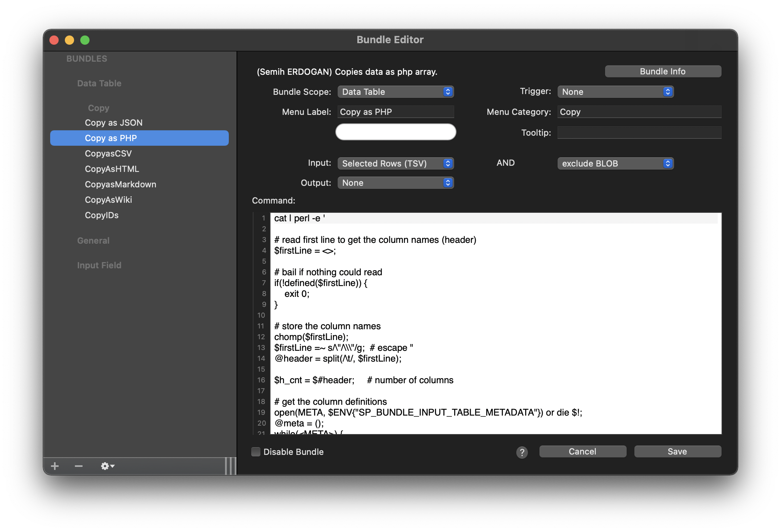Expand the Input Selected Rows dropdown
Screen dimensions: 781x532
tap(396, 163)
